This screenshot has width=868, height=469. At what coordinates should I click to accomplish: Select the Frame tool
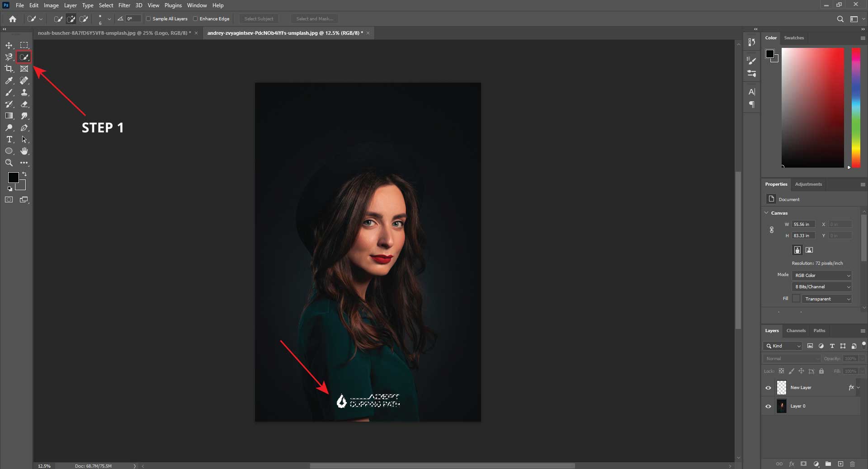click(x=24, y=69)
